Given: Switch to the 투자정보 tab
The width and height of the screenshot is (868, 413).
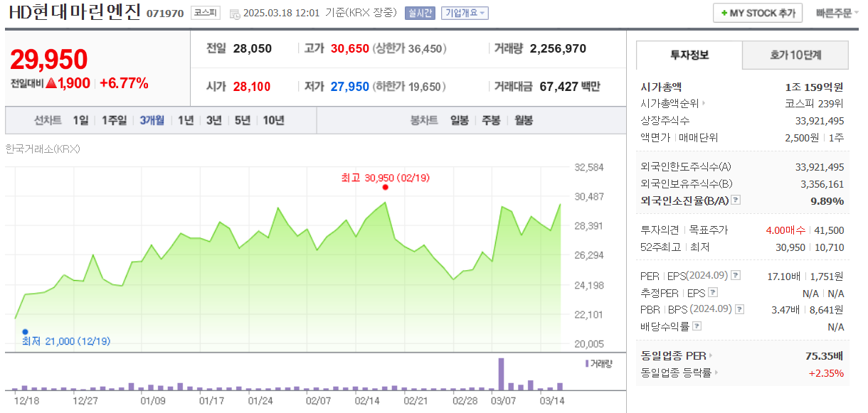Looking at the screenshot, I should pos(689,55).
